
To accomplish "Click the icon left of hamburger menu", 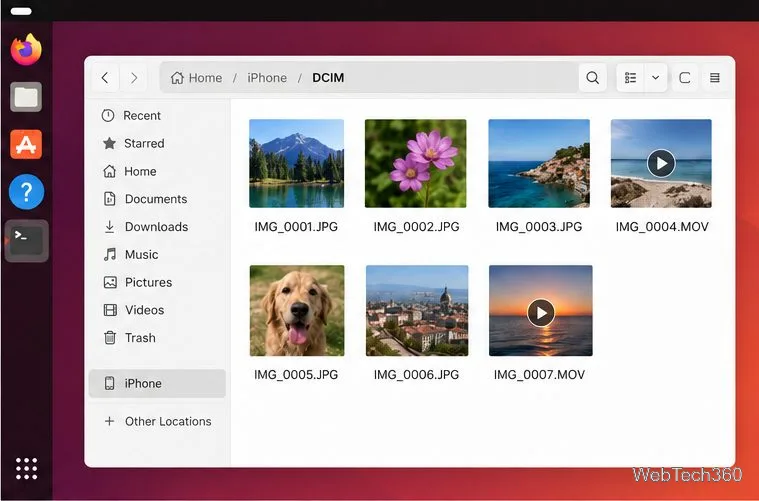I will tap(684, 77).
